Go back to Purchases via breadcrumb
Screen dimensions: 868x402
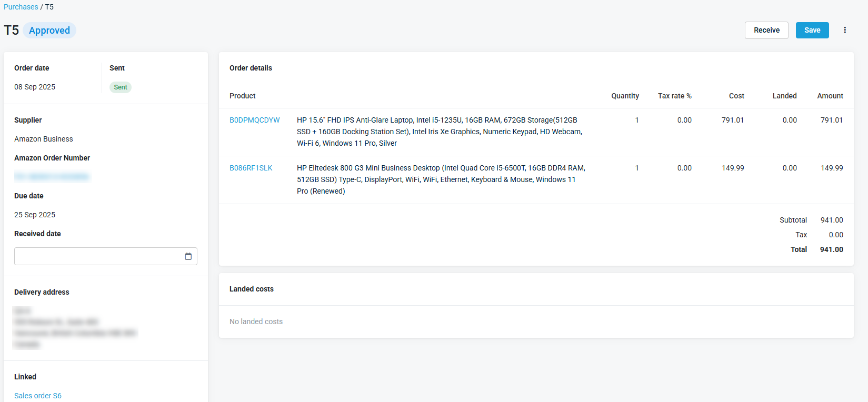point(21,7)
